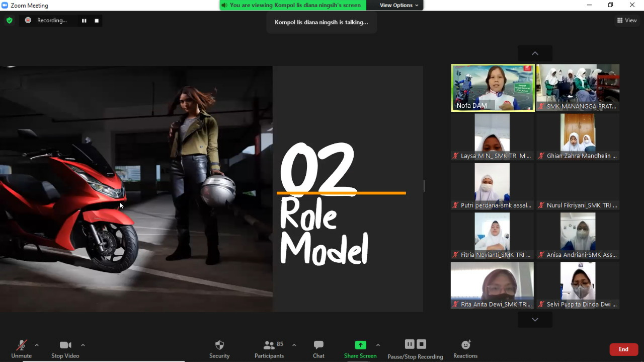Expand share screen options arrow
The height and width of the screenshot is (362, 644).
[x=378, y=345]
